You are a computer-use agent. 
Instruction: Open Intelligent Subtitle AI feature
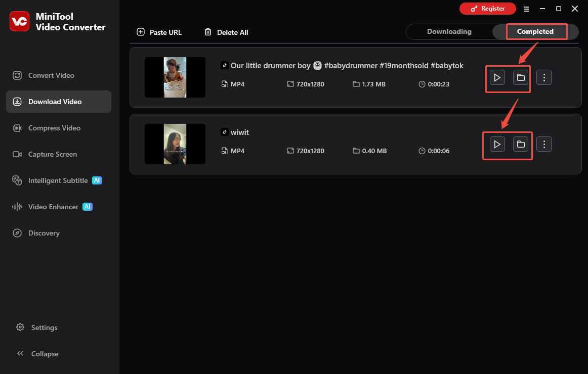click(57, 180)
